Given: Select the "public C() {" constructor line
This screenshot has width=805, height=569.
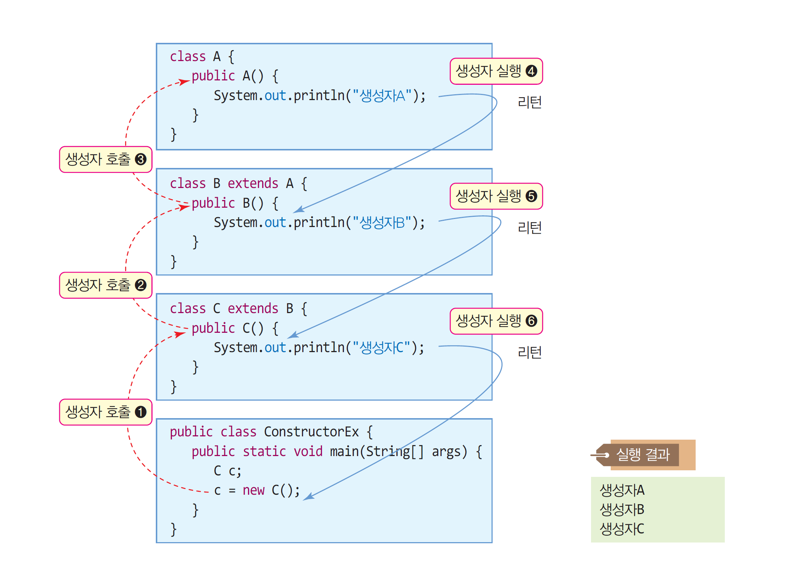Looking at the screenshot, I should 235,328.
